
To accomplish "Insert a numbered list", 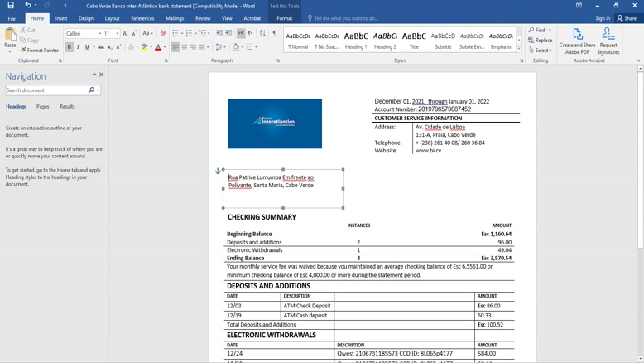I will pyautogui.click(x=189, y=33).
